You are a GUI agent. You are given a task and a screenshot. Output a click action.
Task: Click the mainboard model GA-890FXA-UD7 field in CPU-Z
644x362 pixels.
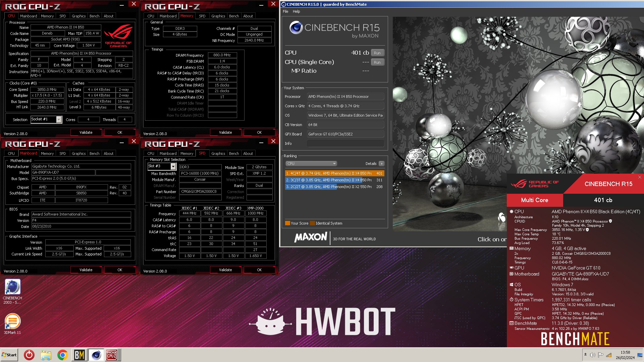pos(63,172)
